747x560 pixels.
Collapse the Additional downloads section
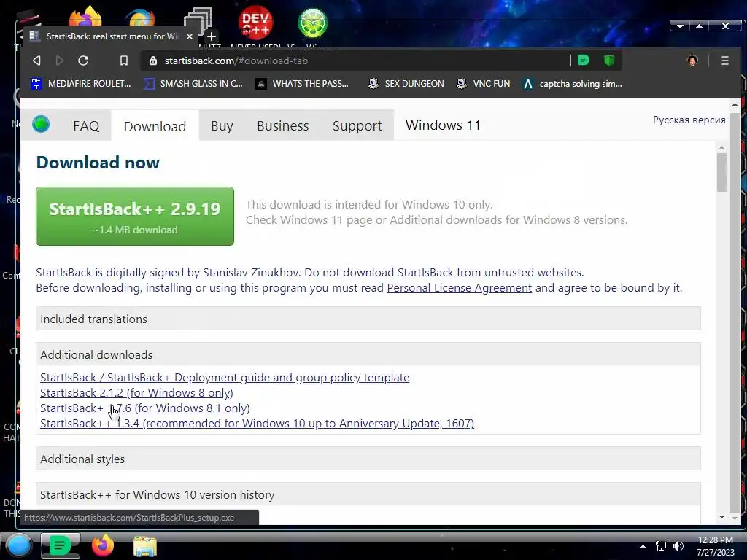coord(368,354)
